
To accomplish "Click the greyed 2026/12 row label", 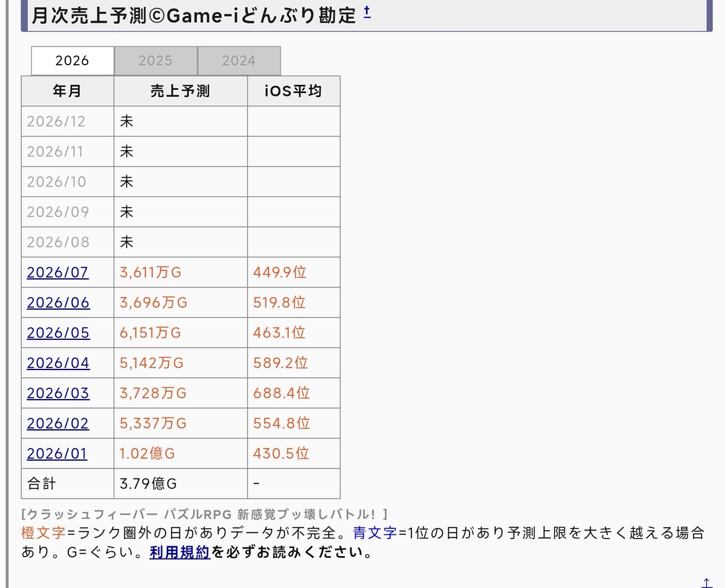I will pos(56,121).
